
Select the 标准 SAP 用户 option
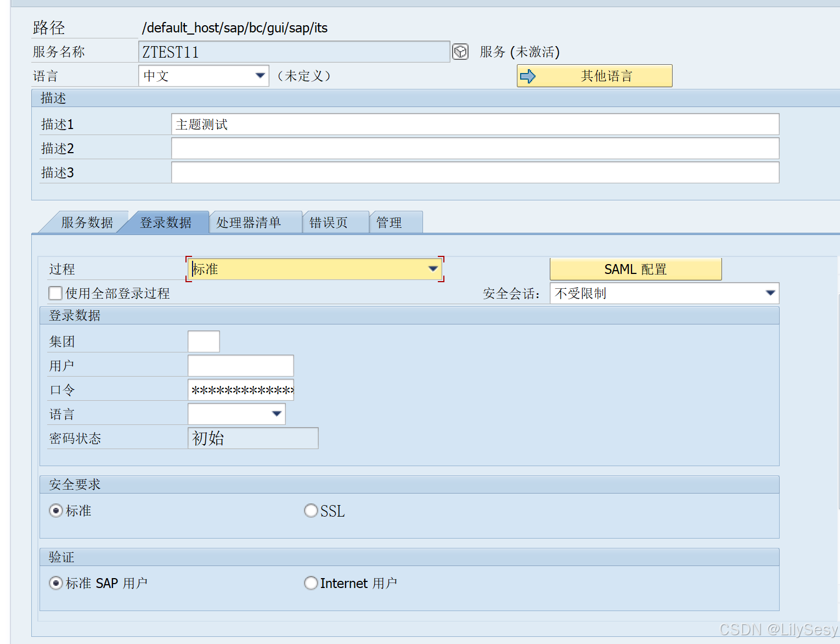click(x=55, y=583)
